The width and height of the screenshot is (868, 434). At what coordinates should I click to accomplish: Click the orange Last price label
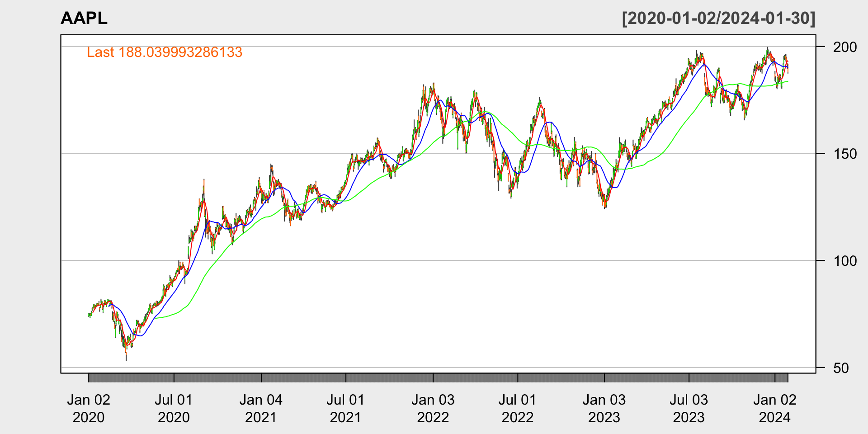165,52
